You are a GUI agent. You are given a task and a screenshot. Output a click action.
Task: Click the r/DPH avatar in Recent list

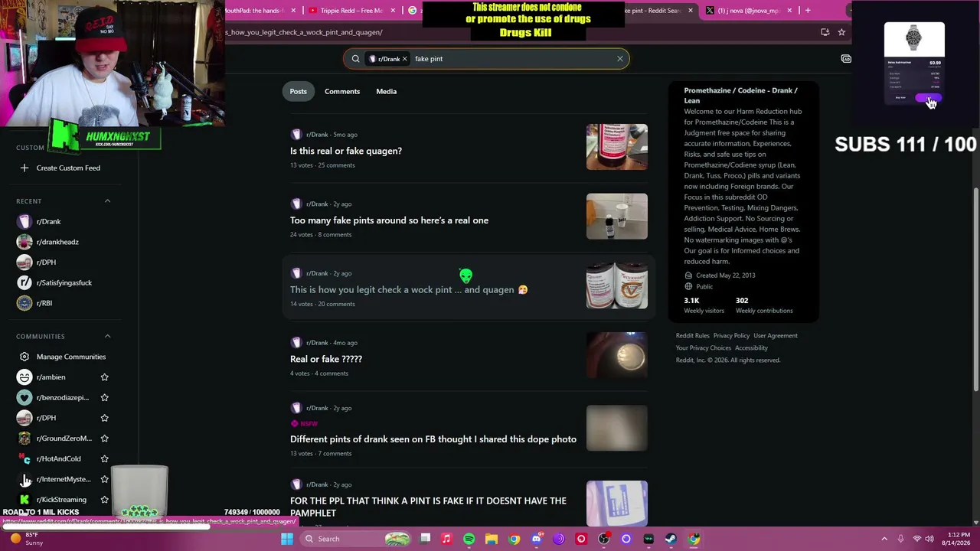[x=24, y=262]
